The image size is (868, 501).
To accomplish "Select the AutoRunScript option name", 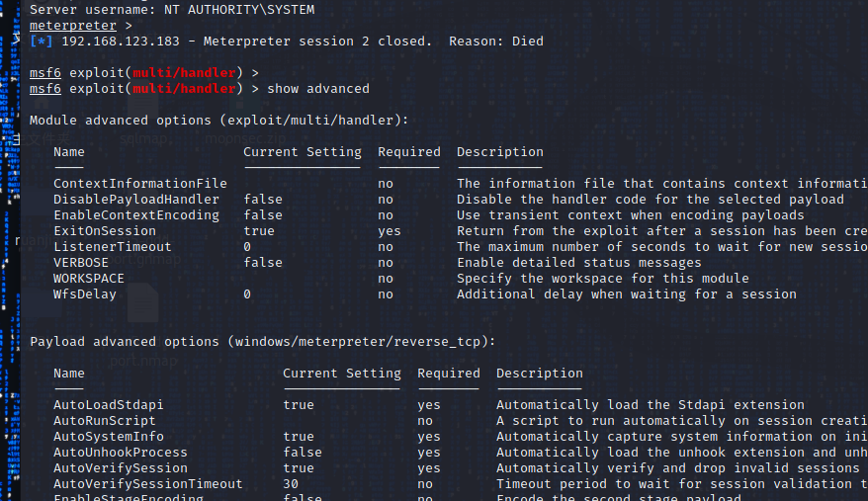I will pos(105,421).
